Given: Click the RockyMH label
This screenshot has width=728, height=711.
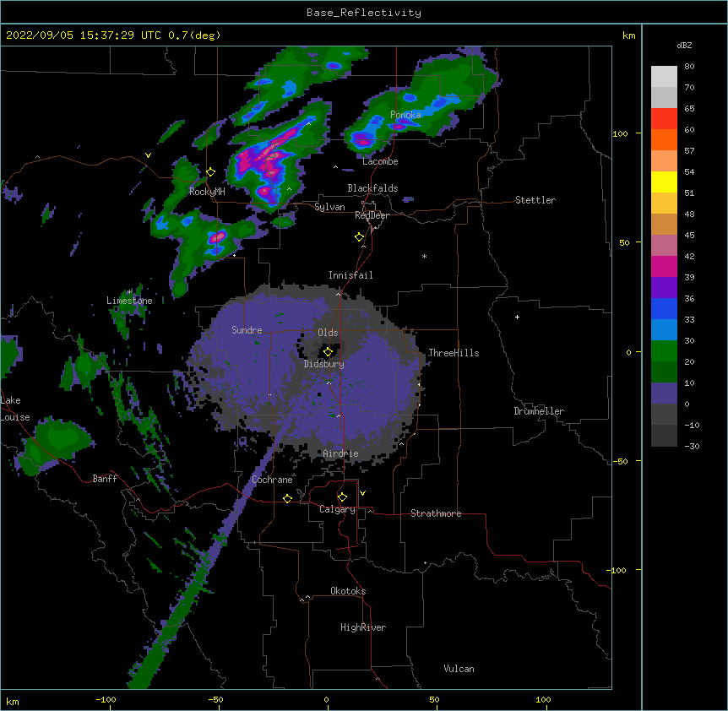Looking at the screenshot, I should (x=207, y=192).
